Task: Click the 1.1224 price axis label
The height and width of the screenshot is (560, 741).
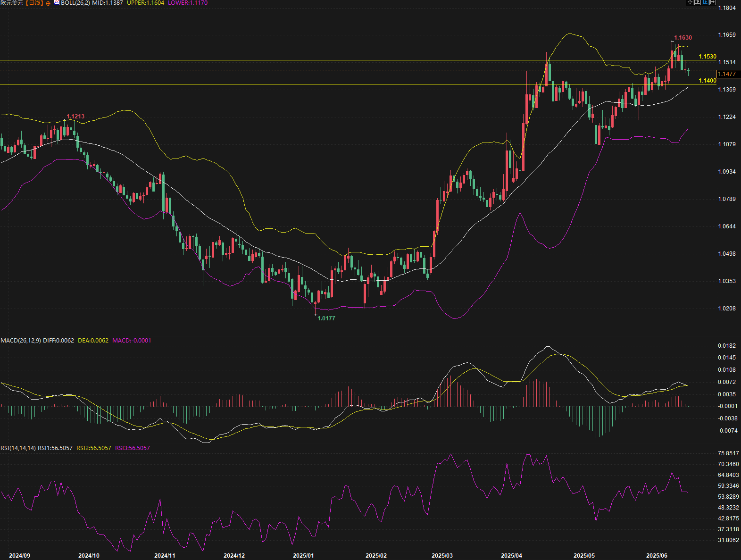Action: point(727,117)
